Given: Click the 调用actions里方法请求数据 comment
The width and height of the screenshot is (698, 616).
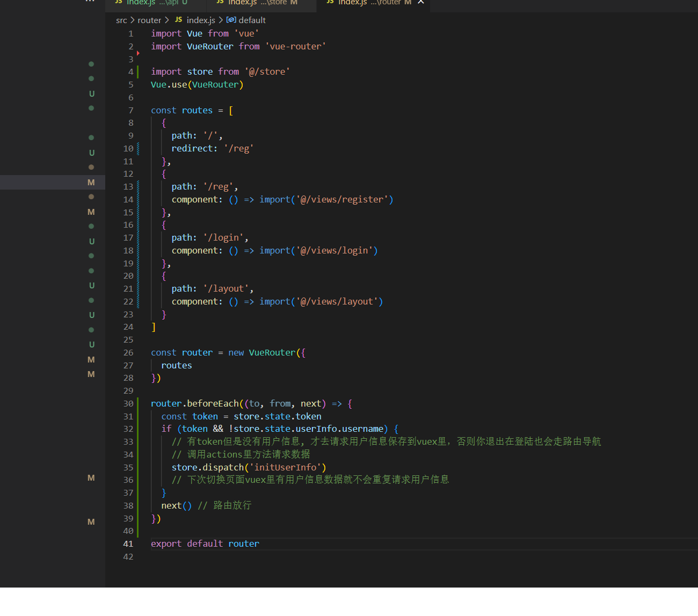Looking at the screenshot, I should (x=241, y=455).
